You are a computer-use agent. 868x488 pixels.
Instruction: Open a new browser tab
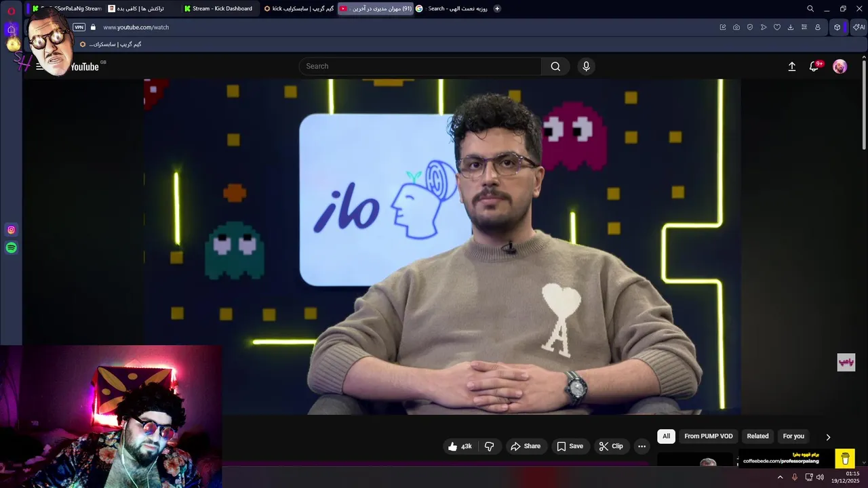point(497,9)
